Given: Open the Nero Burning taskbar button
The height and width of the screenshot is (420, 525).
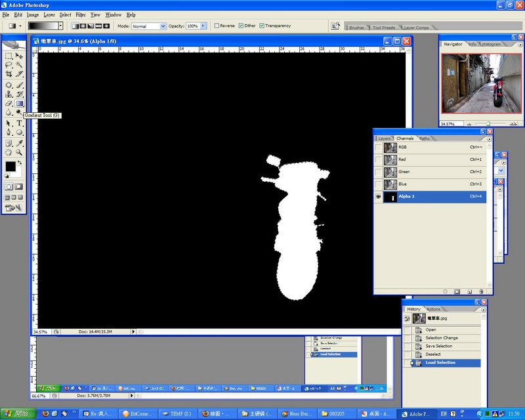Looking at the screenshot, I should (x=297, y=414).
